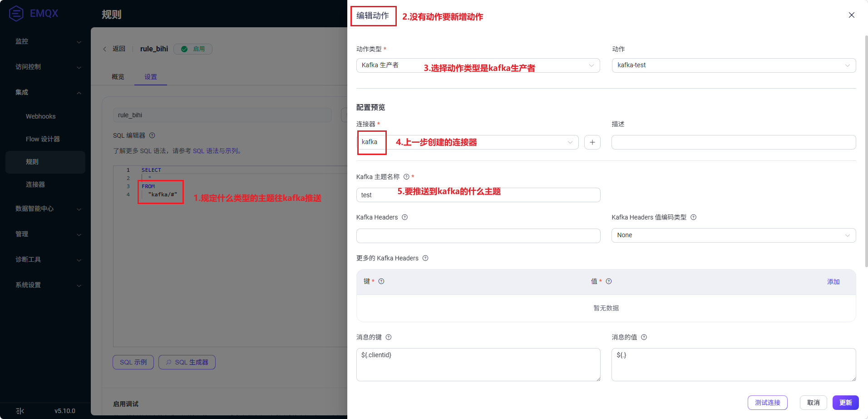Expand the Kafka Headers encoding None dropdown

[x=734, y=235]
